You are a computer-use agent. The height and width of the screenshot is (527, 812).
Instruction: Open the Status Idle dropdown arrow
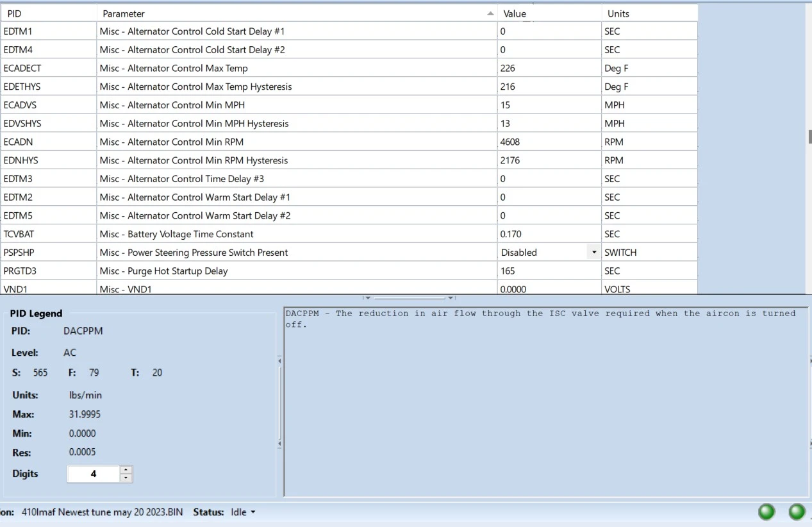click(253, 512)
